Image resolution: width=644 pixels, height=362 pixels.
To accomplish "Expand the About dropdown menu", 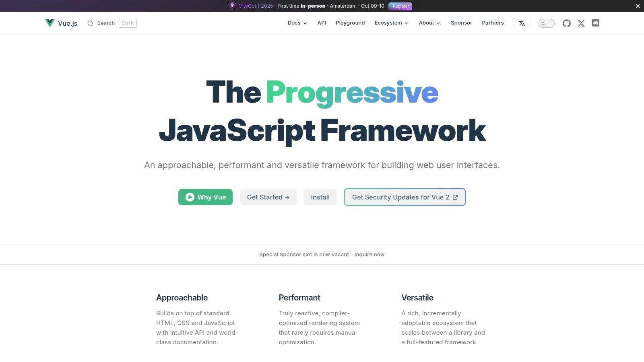I will click(x=429, y=23).
